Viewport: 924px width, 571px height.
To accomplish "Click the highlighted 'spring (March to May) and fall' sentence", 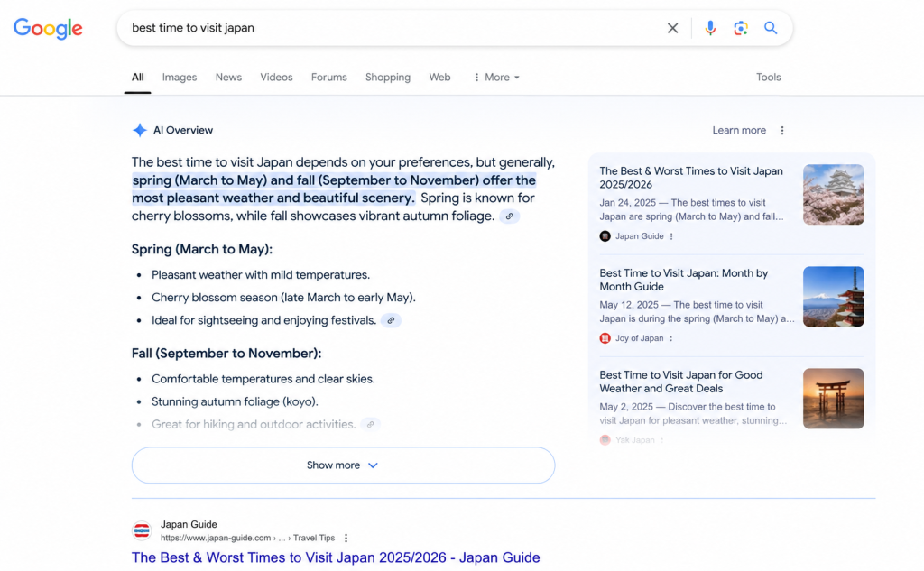I will click(334, 189).
